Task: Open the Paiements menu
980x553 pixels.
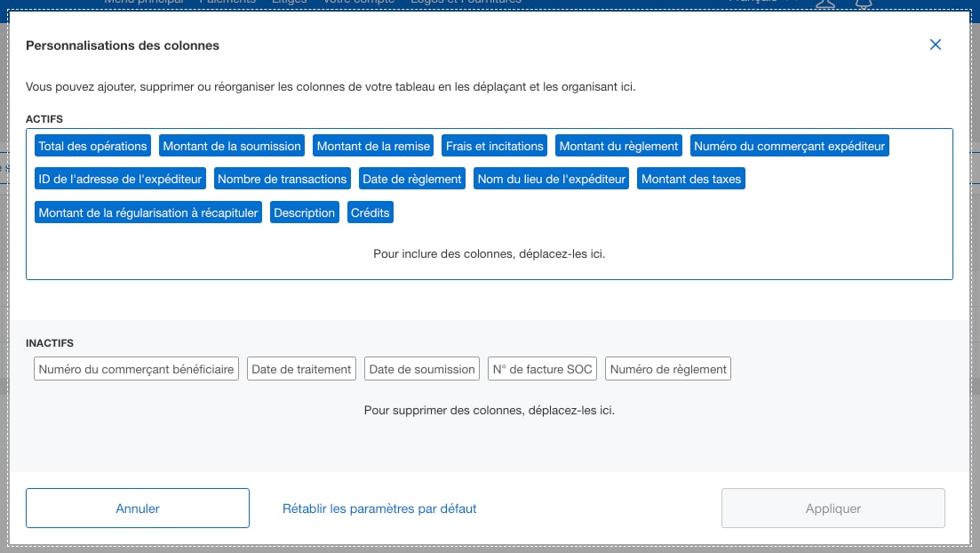Action: coord(229,2)
